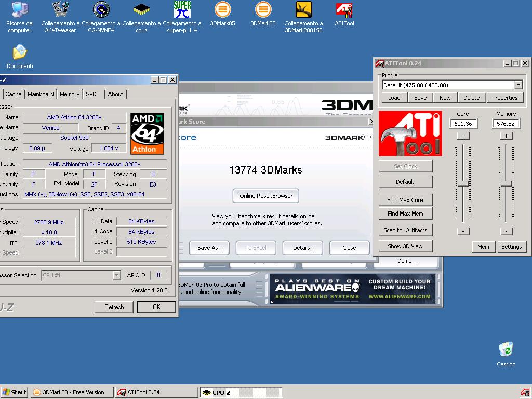This screenshot has height=399, width=532.
Task: Click the Alienware banner ad in 3DMark03
Action: click(x=353, y=289)
